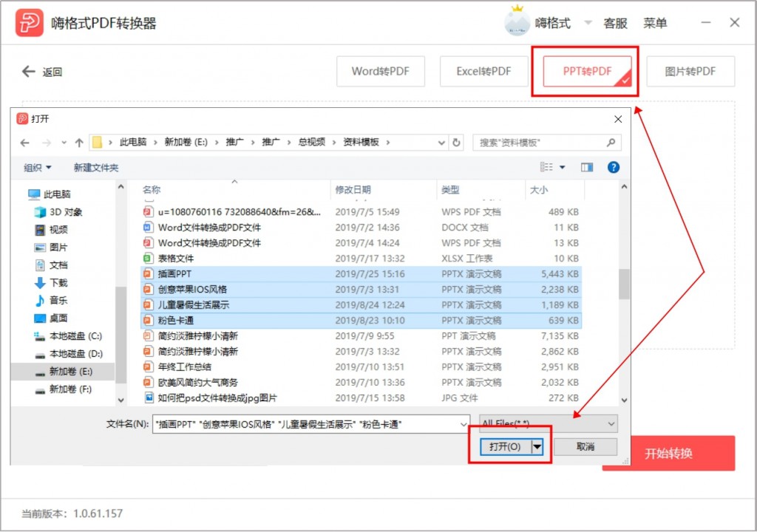Select 下载 folder in the sidebar
The width and height of the screenshot is (757, 532).
point(51,282)
